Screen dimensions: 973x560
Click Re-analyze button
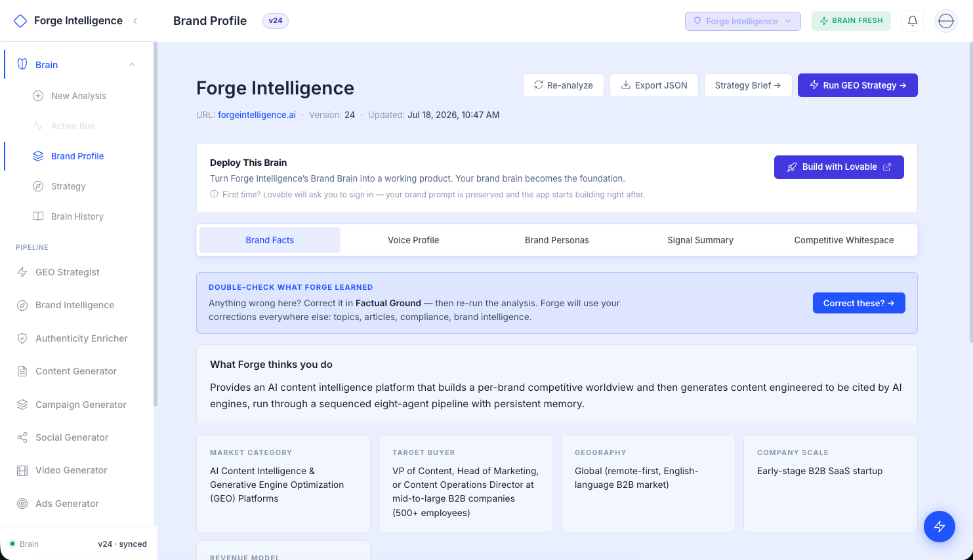click(x=564, y=85)
